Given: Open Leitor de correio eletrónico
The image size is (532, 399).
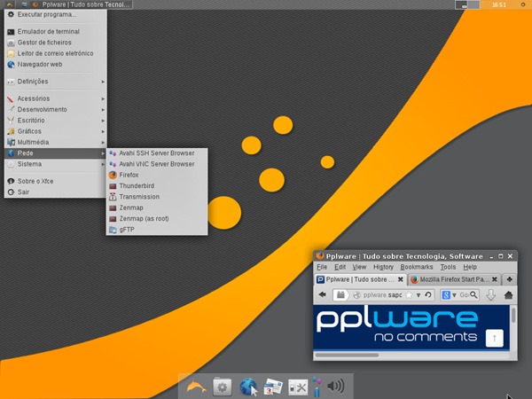Looking at the screenshot, I should pyautogui.click(x=55, y=53).
